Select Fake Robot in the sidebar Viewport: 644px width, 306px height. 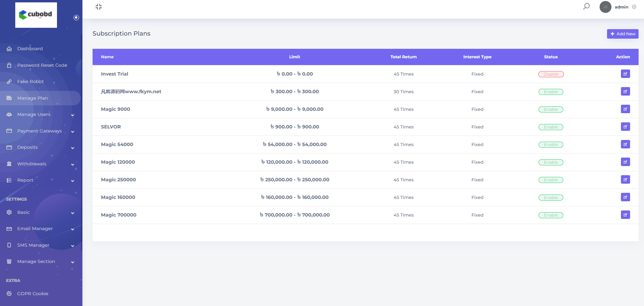30,82
